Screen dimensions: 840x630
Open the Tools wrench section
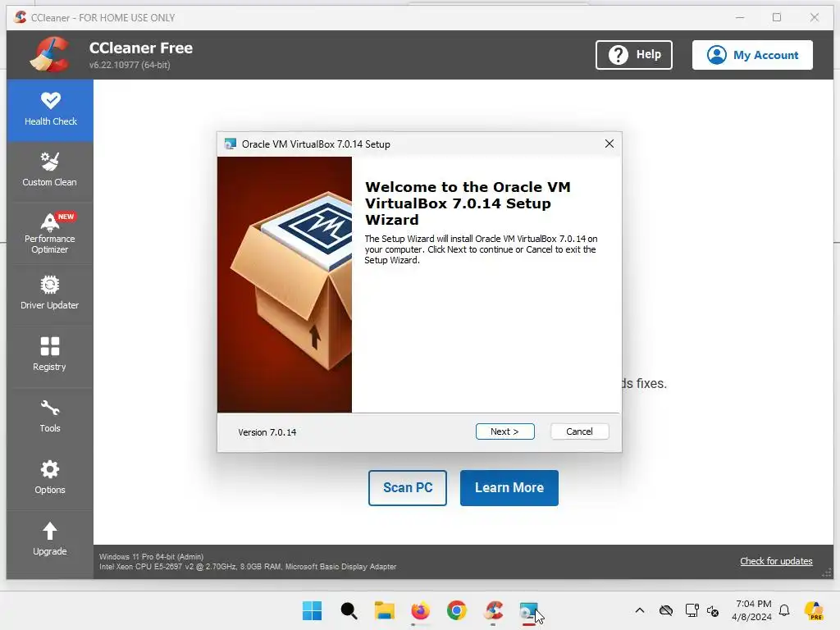point(50,416)
